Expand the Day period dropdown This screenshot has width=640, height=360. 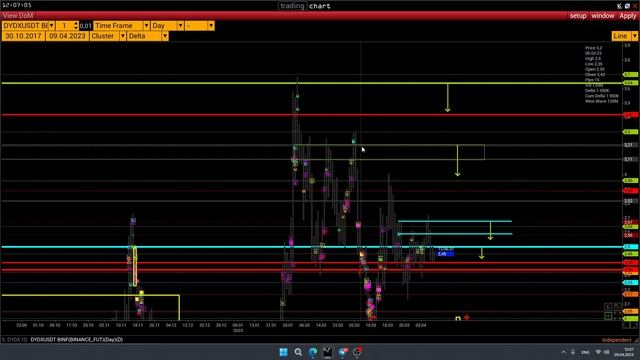point(180,26)
